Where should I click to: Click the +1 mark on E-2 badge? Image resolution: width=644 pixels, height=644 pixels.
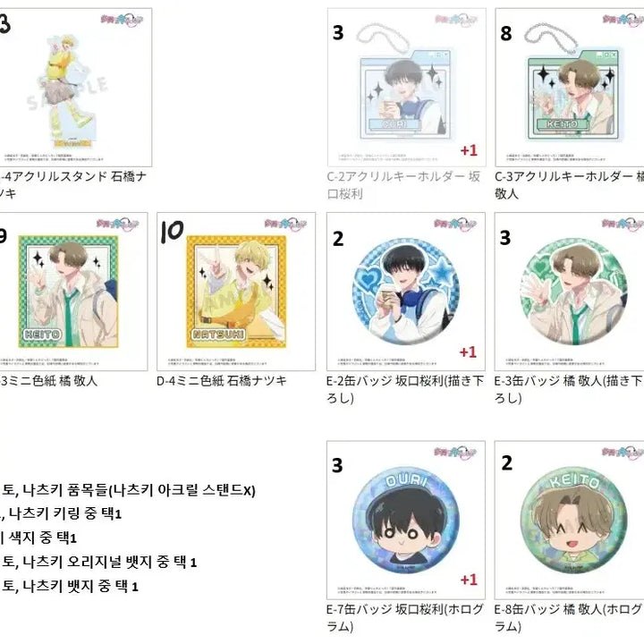click(468, 352)
